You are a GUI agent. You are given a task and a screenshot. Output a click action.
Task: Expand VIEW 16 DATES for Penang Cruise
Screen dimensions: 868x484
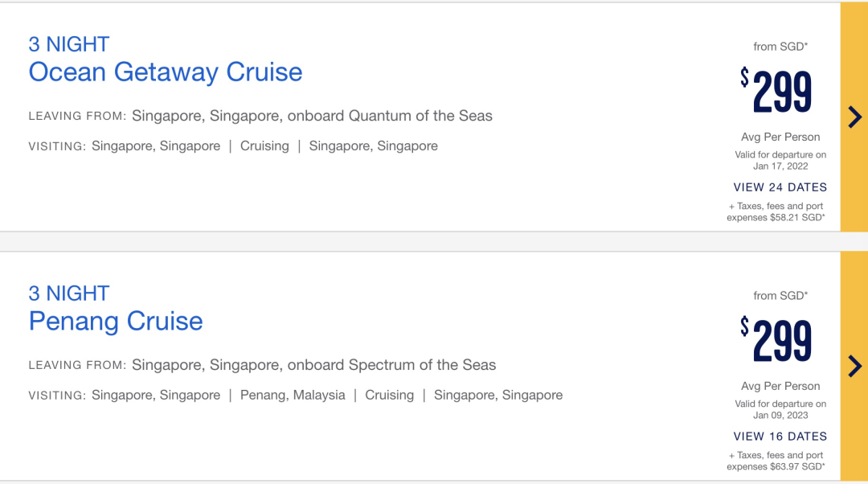point(780,437)
